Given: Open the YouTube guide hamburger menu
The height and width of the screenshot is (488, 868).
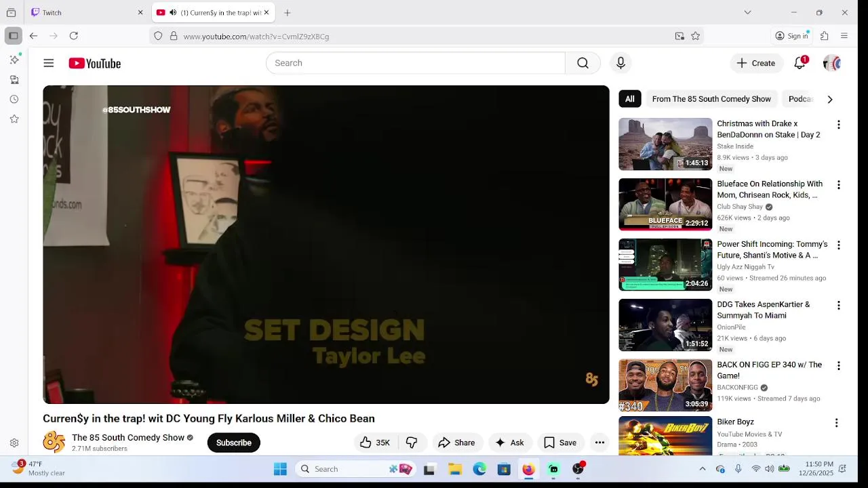Looking at the screenshot, I should 48,63.
